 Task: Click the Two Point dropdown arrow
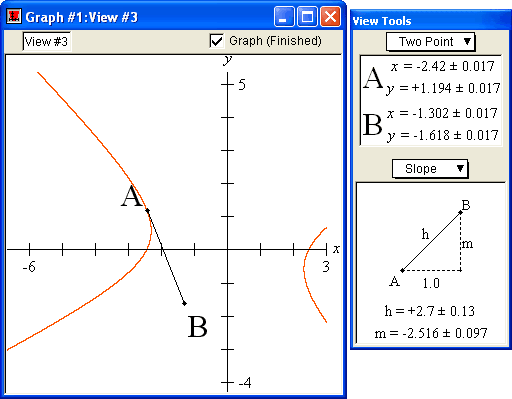click(467, 41)
